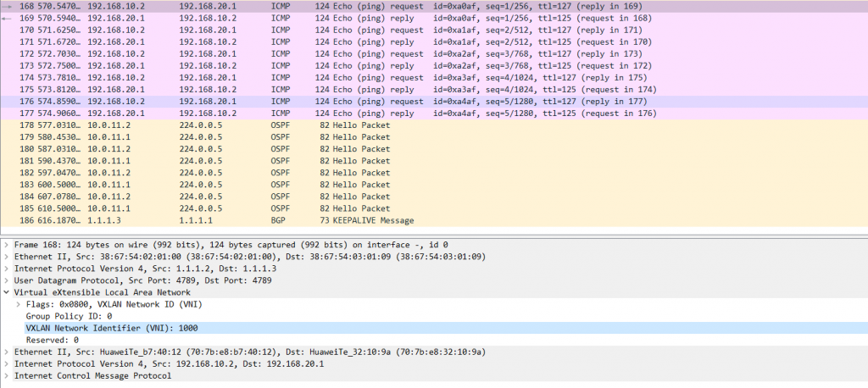The width and height of the screenshot is (868, 388).
Task: Expand IPv4 header with Src 1.1.1.2
Action: (x=7, y=269)
